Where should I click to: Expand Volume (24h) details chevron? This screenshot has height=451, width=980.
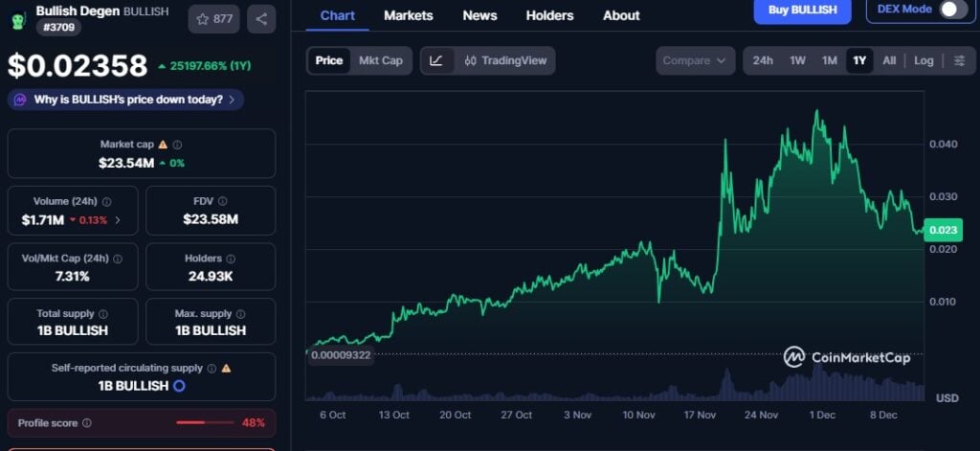118,220
